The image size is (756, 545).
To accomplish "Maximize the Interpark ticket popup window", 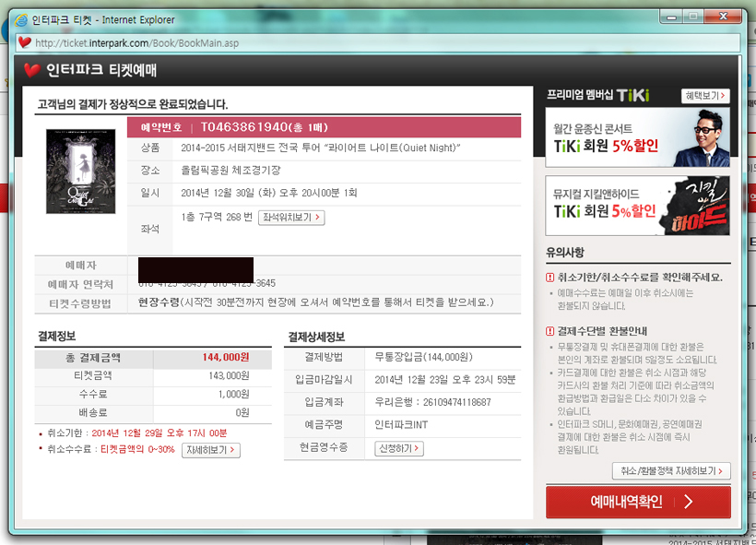I will tap(691, 17).
